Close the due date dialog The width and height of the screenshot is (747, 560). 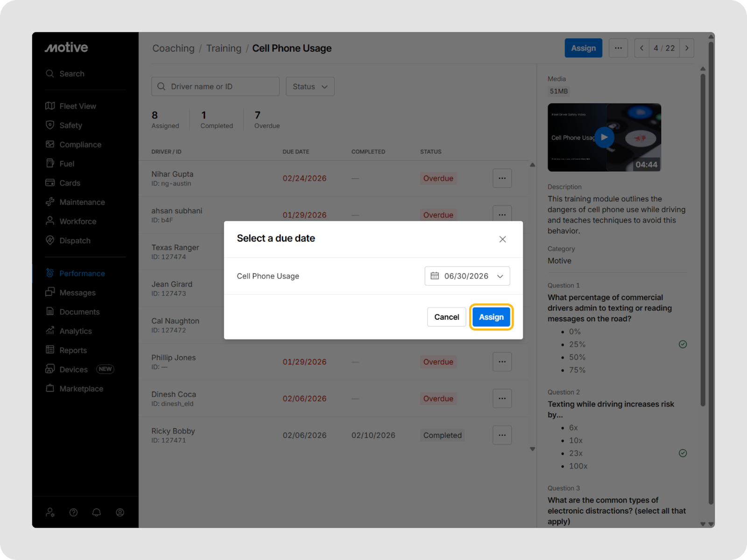[502, 239]
